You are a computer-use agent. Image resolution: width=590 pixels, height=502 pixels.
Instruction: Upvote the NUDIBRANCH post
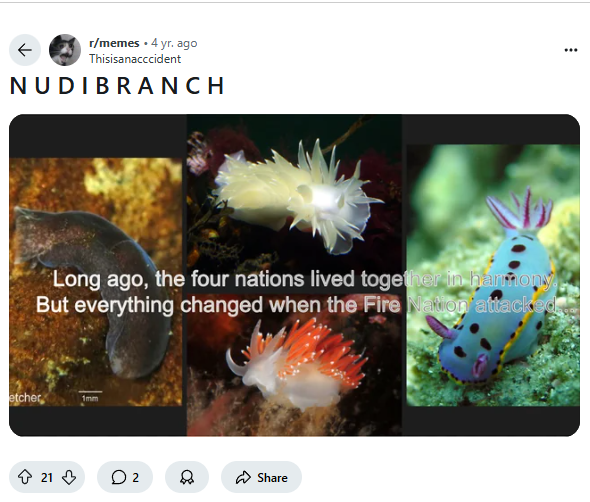pyautogui.click(x=25, y=477)
